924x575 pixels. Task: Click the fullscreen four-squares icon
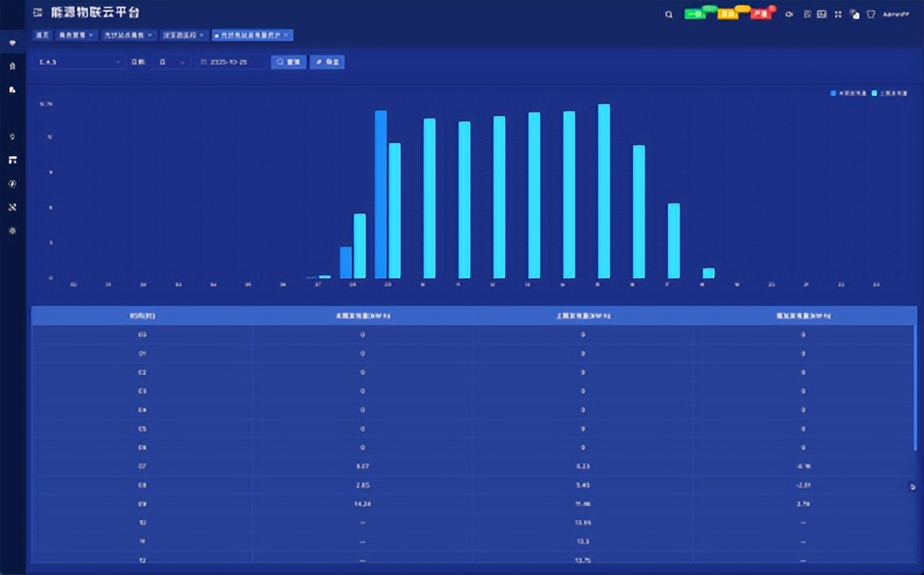point(838,14)
